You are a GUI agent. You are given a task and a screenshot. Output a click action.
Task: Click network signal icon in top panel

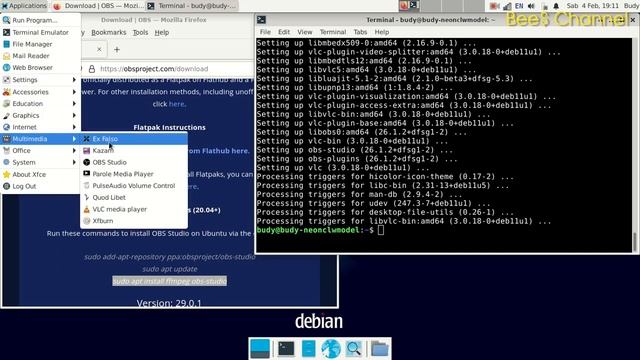click(x=507, y=6)
